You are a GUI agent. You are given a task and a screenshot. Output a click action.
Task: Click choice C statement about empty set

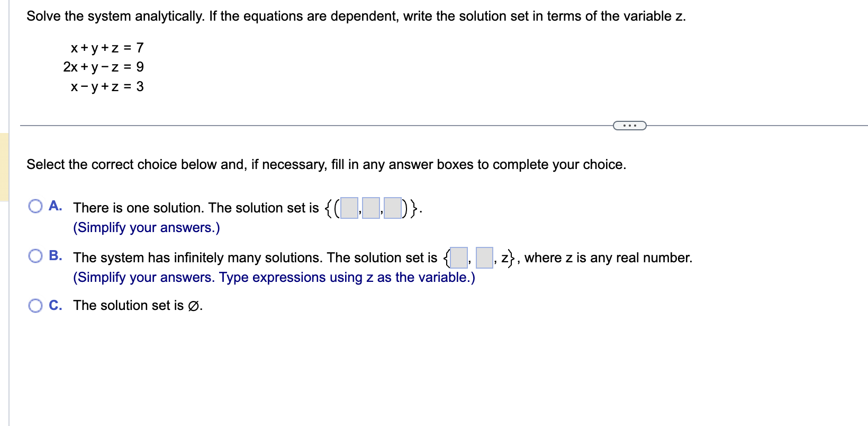coord(137,305)
